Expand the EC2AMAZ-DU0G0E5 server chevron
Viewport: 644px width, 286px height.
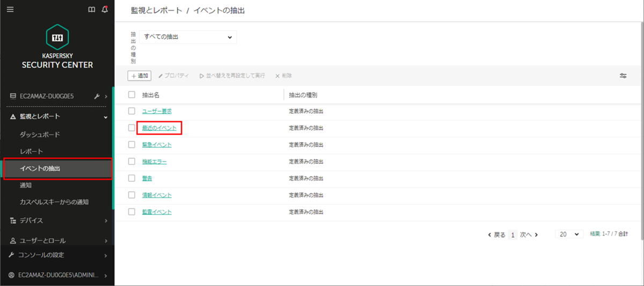tap(106, 97)
